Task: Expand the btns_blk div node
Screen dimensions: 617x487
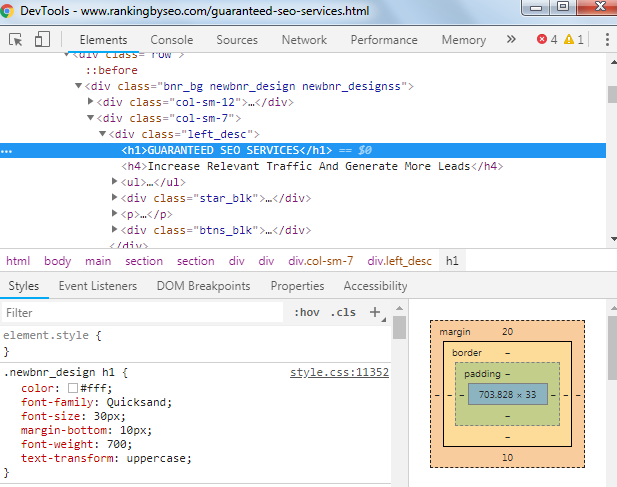Action: coord(115,229)
